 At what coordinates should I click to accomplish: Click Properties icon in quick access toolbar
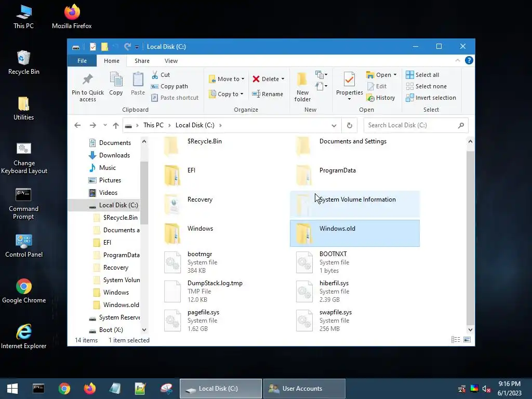[92, 47]
